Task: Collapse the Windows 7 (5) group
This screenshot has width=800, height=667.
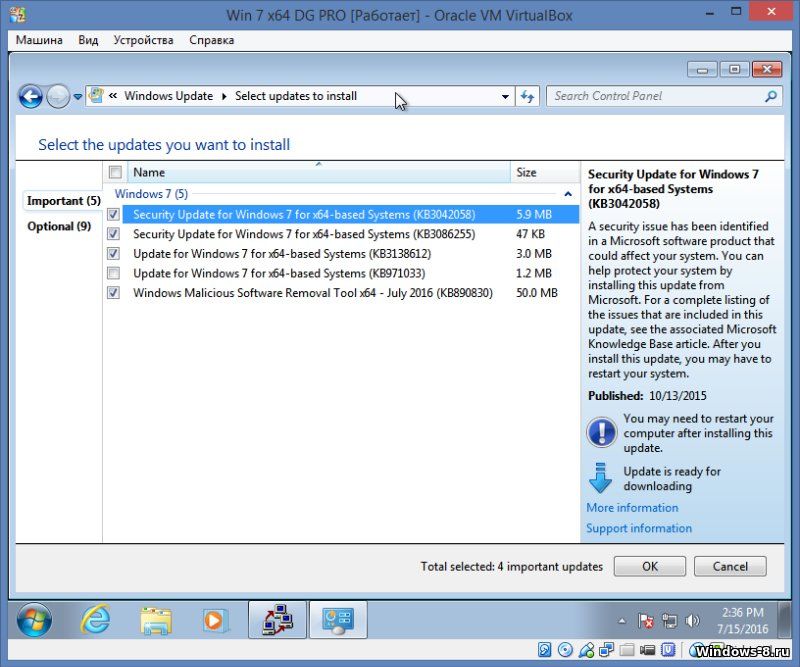Action: pos(568,194)
